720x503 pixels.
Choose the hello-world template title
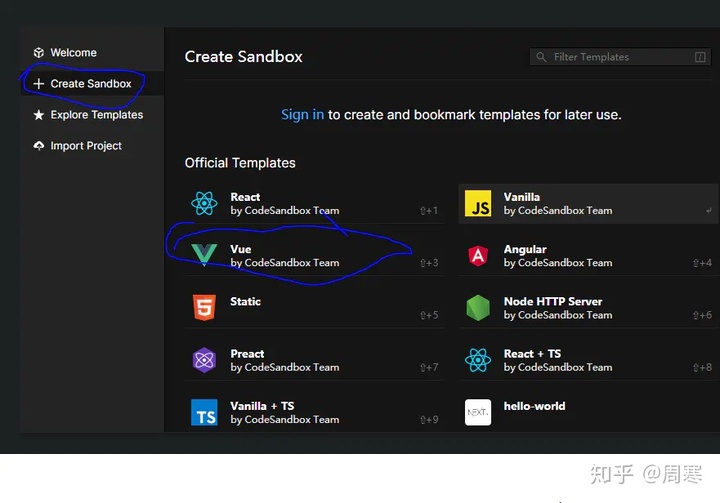click(x=534, y=407)
